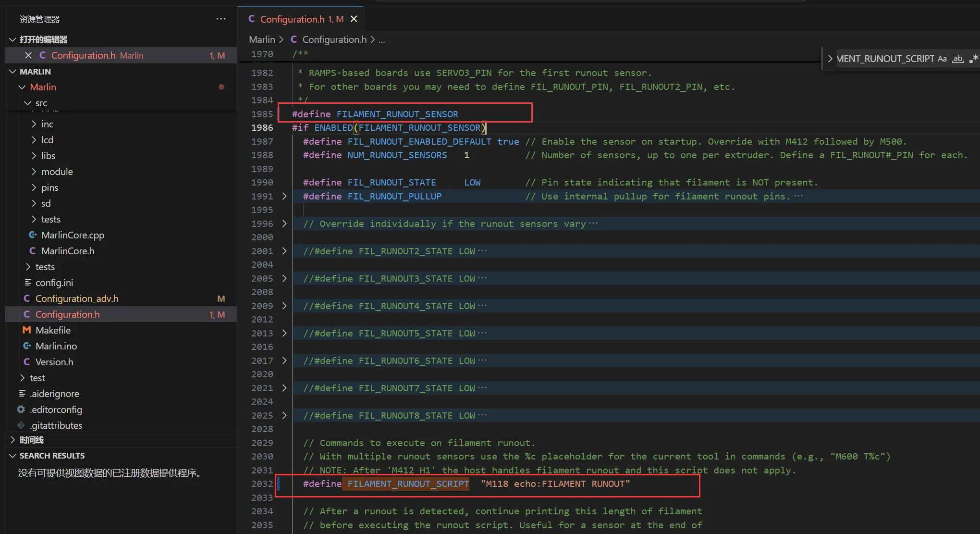The image size is (980, 534).
Task: Click Marlin in the breadcrumb path
Action: point(262,39)
